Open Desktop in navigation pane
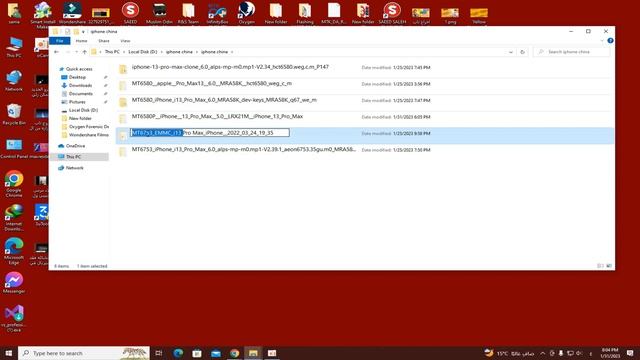 (77, 77)
